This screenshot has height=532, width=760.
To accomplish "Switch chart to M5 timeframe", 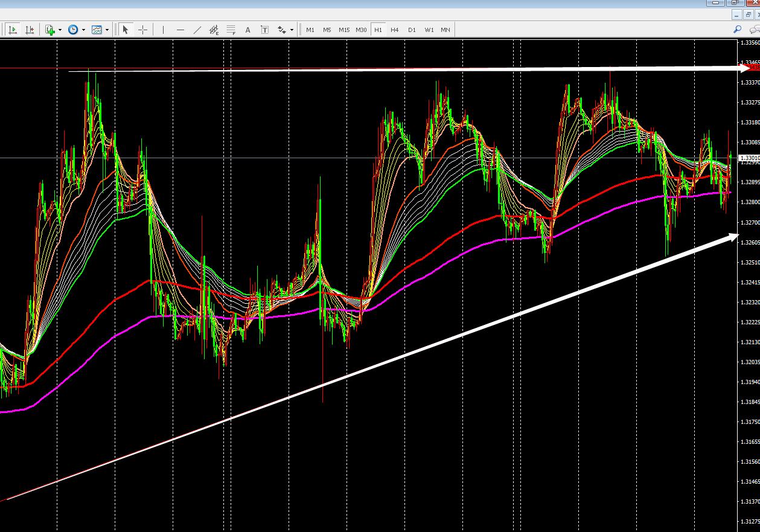I will click(x=327, y=30).
